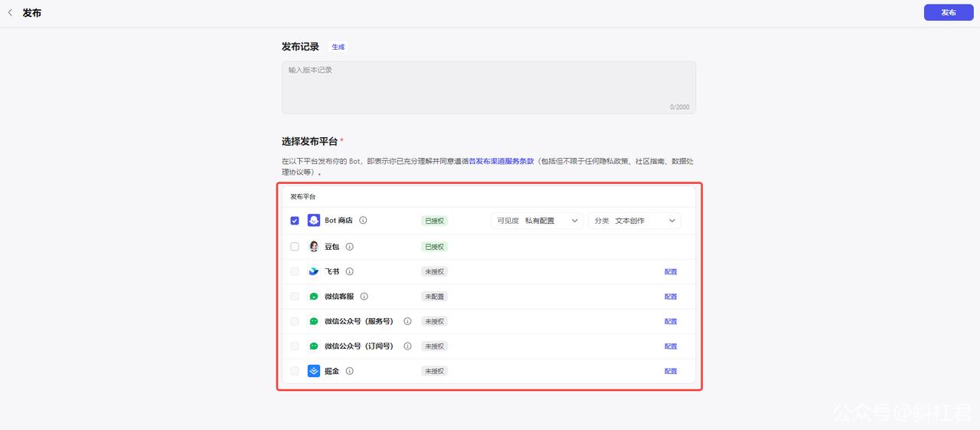This screenshot has width=980, height=430.
Task: Click the 豆包 avatar icon
Action: tap(314, 247)
